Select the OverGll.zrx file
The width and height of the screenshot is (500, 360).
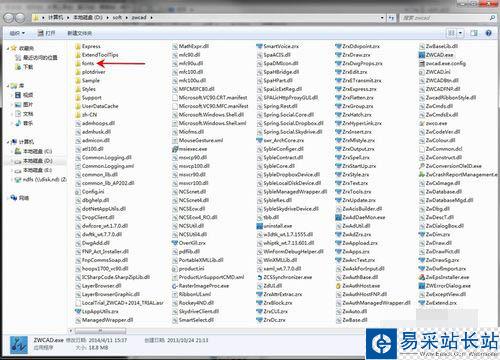click(x=189, y=243)
